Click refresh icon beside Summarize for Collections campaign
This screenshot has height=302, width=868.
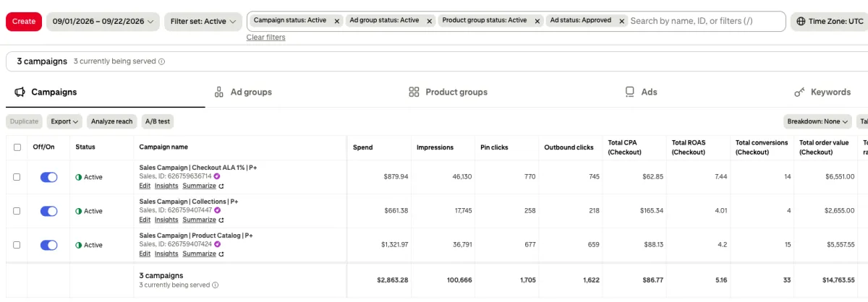click(221, 220)
